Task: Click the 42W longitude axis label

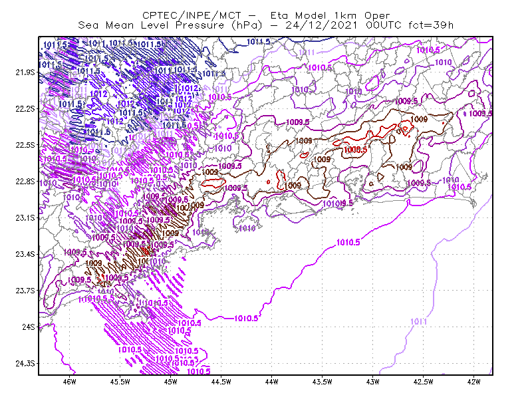Action: click(x=473, y=382)
